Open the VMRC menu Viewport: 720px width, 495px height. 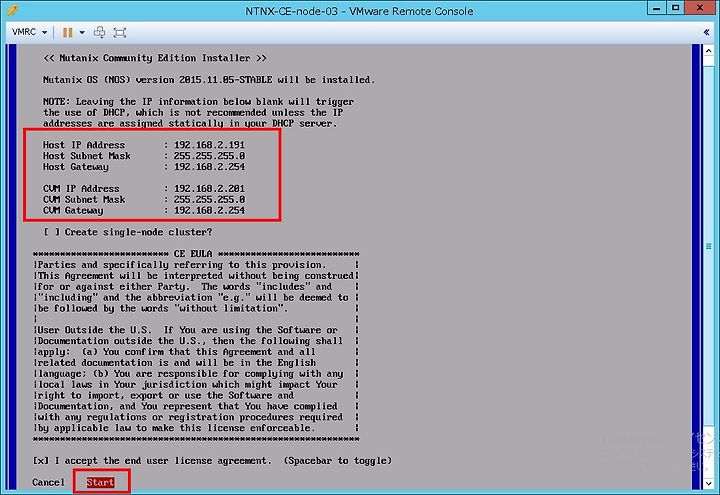click(30, 32)
